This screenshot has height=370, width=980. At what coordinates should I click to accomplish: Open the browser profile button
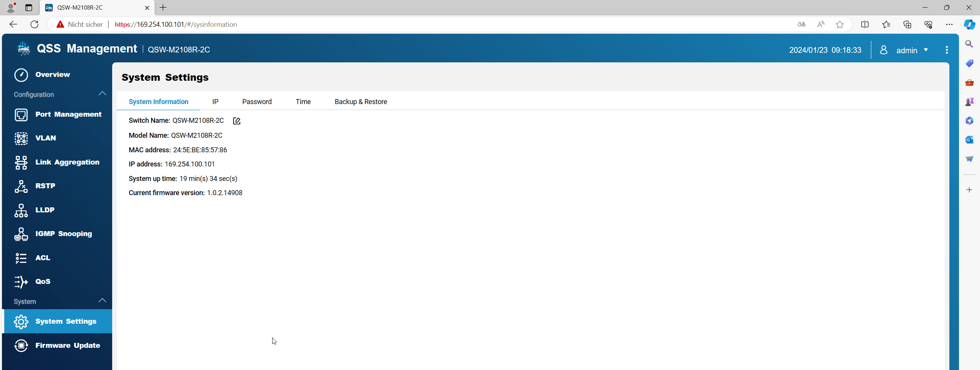click(x=11, y=7)
